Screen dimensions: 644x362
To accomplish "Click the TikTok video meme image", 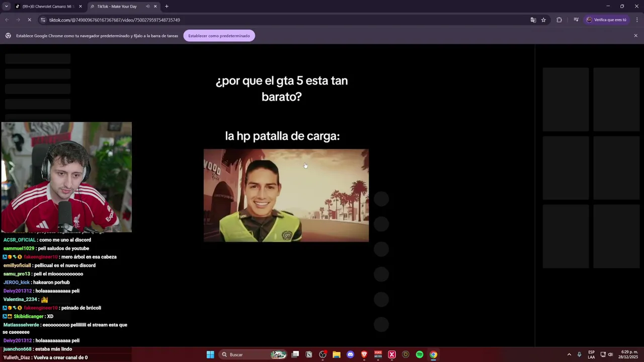I will (286, 195).
